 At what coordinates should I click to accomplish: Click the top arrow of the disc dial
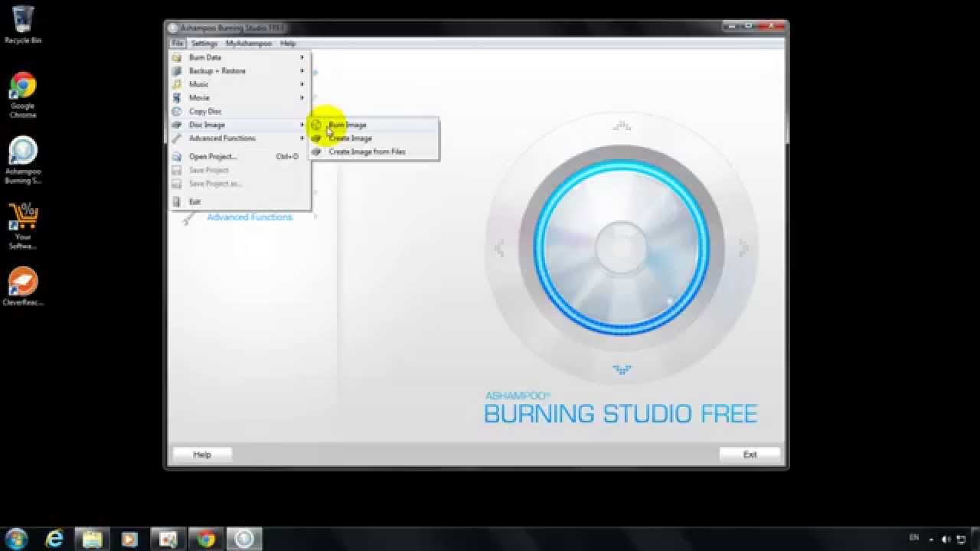(622, 126)
